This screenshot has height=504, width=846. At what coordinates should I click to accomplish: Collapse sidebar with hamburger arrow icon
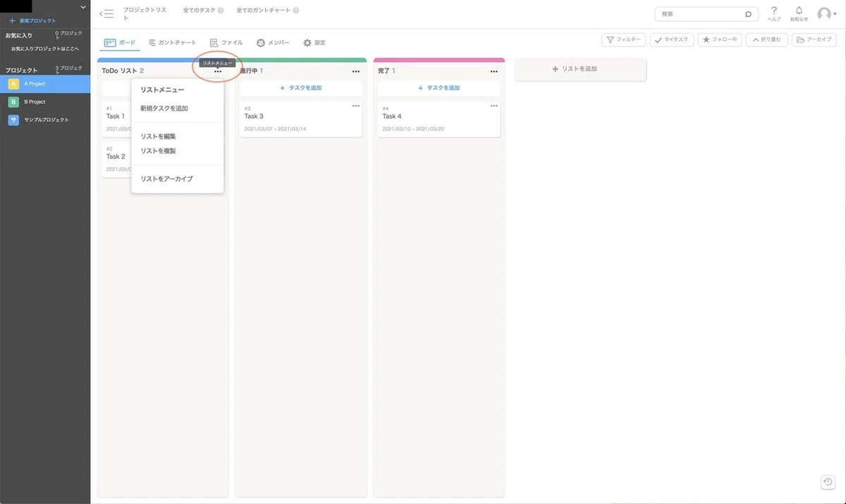coord(106,13)
